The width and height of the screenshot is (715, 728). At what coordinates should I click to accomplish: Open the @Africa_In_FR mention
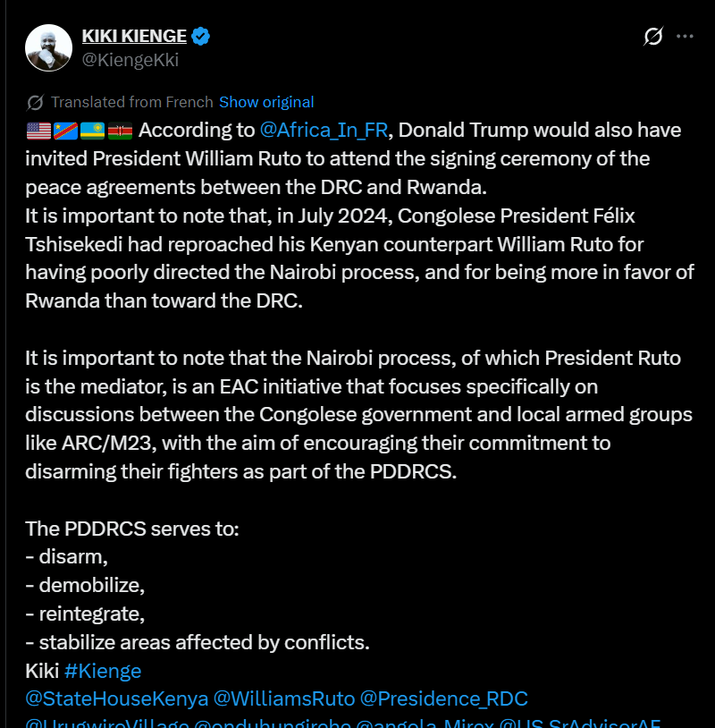tap(324, 131)
